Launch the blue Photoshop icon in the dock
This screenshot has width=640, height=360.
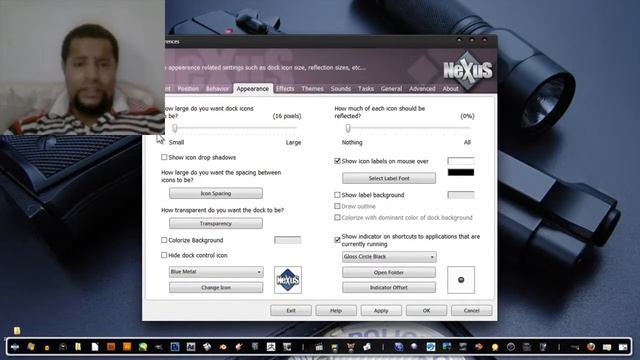click(175, 347)
